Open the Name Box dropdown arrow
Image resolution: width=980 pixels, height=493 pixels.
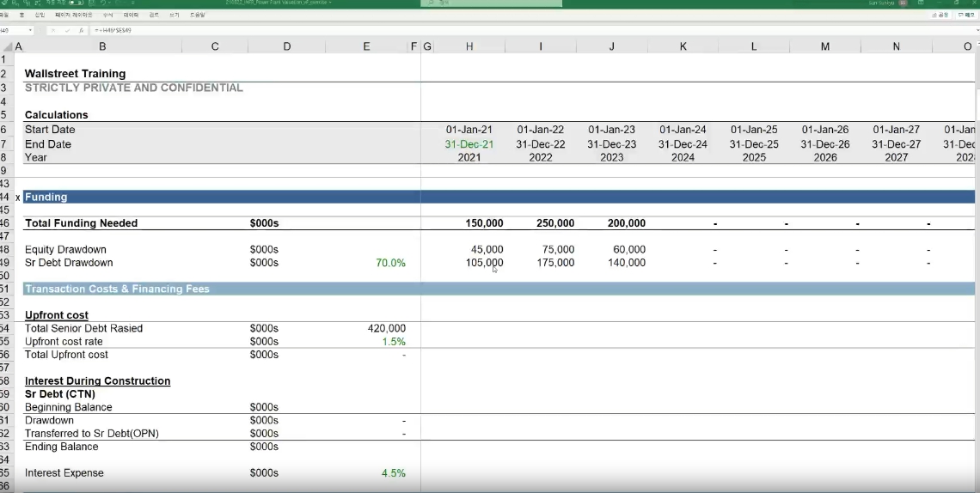(31, 30)
